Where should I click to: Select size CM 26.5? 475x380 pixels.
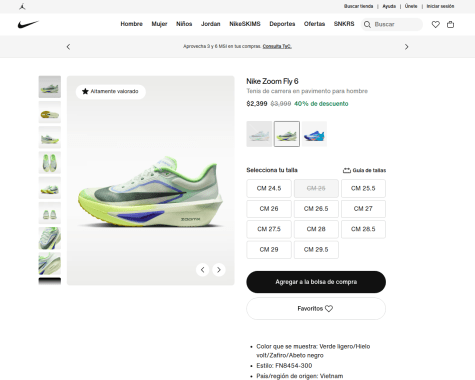[x=316, y=209]
